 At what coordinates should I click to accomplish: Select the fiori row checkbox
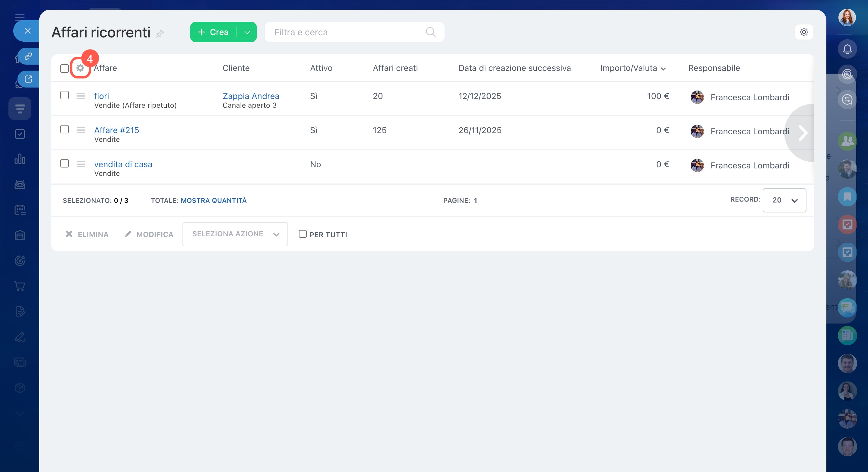(x=64, y=95)
